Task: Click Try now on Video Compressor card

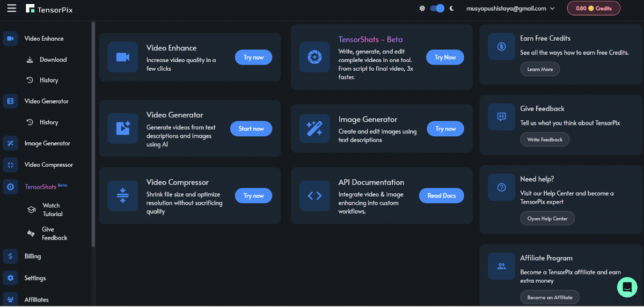Action: [253, 196]
